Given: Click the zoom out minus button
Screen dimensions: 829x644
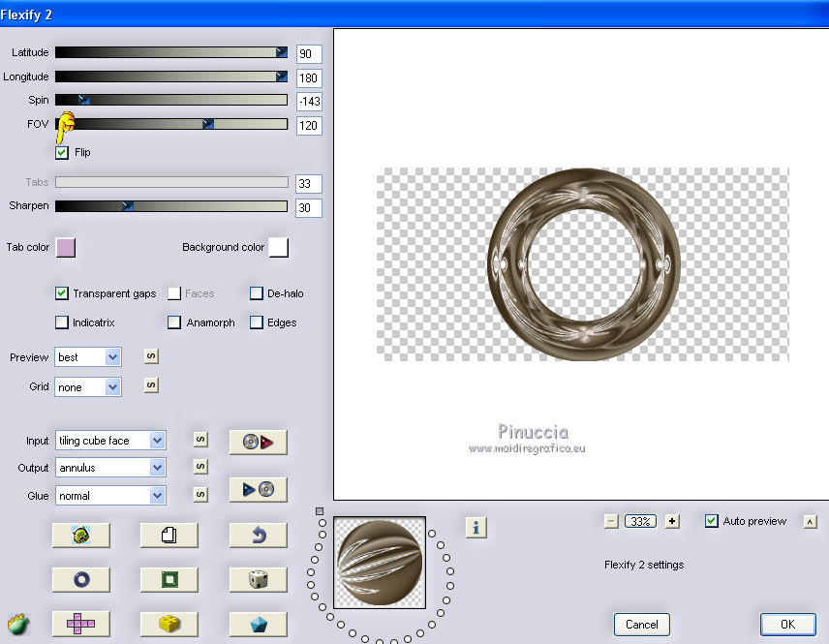Looking at the screenshot, I should click(611, 521).
